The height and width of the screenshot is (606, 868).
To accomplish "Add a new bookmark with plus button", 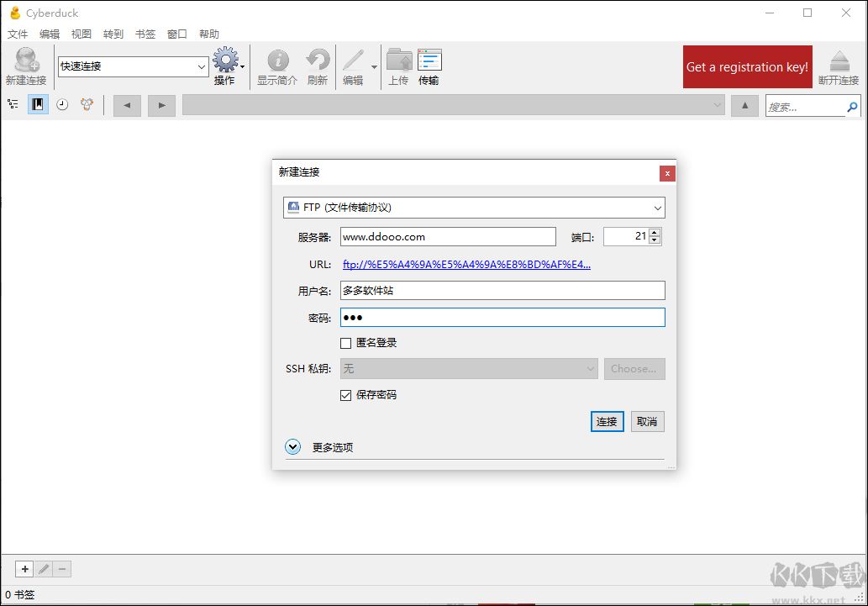I will click(x=25, y=569).
